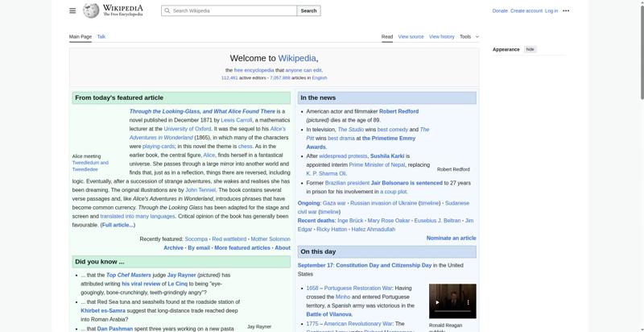Open the Lewis Carroll link
The width and height of the screenshot is (644, 332).
[236, 120]
